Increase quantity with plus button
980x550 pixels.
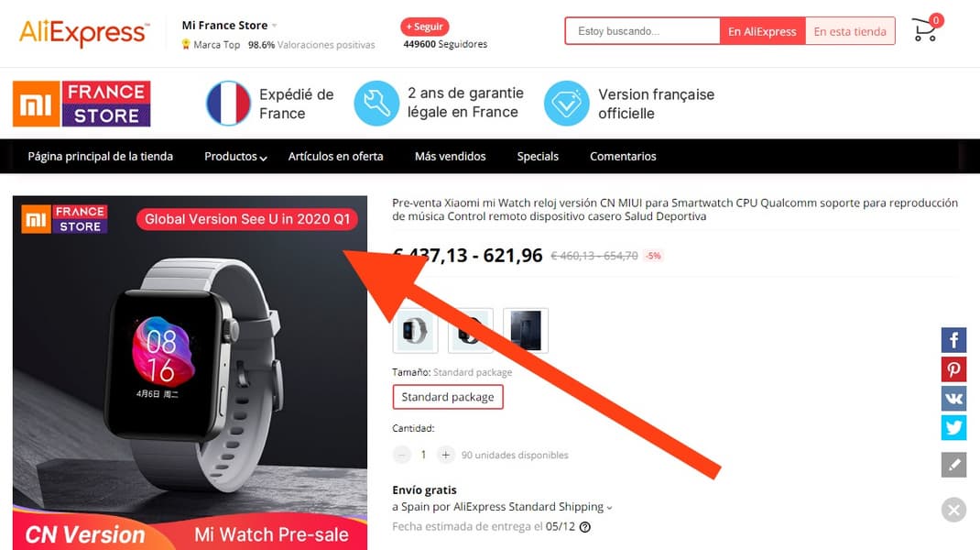(446, 455)
